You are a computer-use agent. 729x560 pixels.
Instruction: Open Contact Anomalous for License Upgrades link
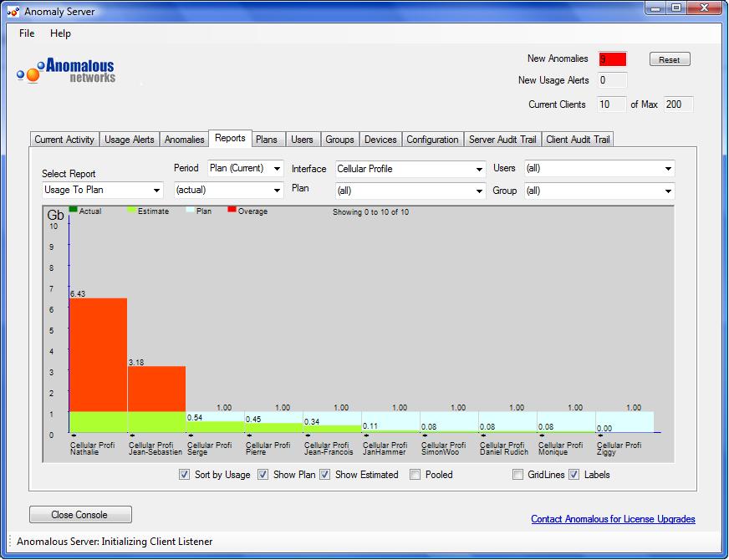(613, 519)
